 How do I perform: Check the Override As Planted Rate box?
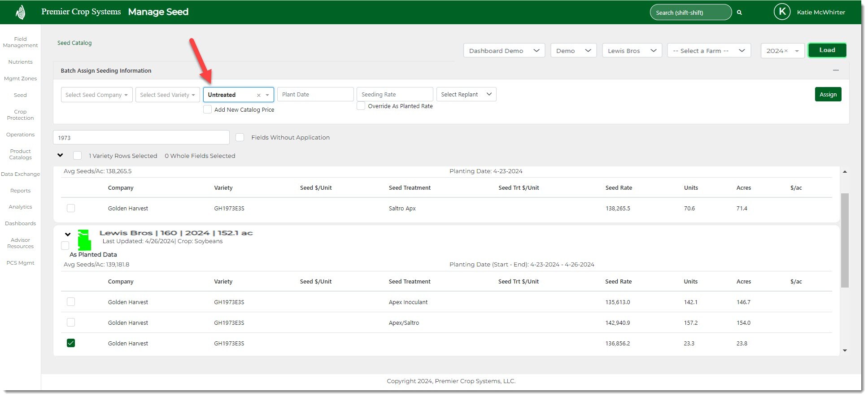361,106
